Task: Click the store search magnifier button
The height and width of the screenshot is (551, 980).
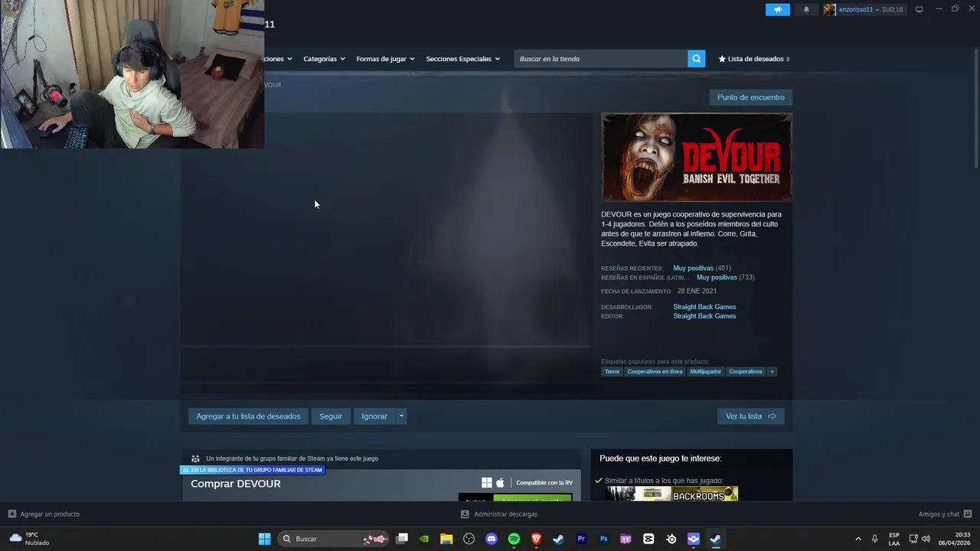Action: click(x=696, y=59)
